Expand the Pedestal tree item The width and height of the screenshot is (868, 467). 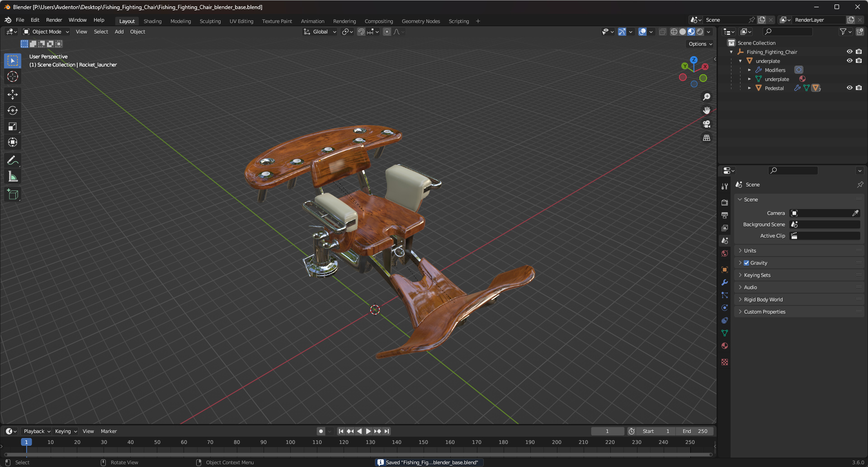pyautogui.click(x=749, y=88)
